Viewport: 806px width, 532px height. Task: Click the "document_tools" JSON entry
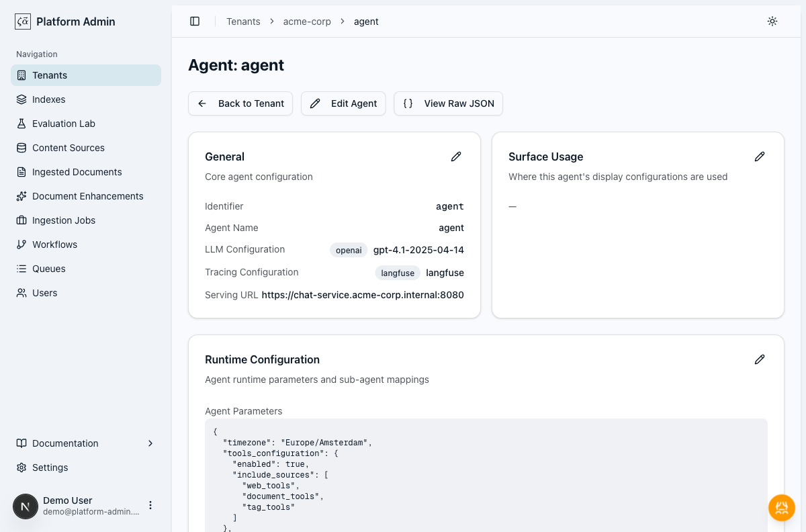pyautogui.click(x=283, y=496)
